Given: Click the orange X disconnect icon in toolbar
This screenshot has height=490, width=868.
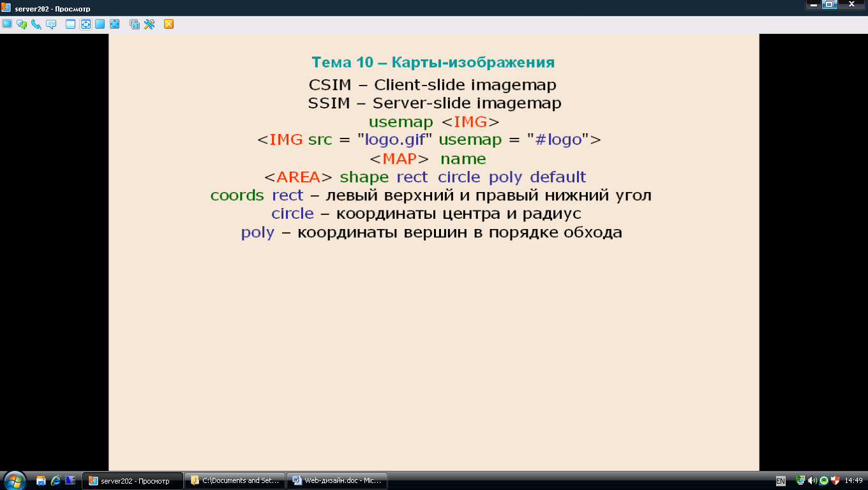Looking at the screenshot, I should coord(169,24).
